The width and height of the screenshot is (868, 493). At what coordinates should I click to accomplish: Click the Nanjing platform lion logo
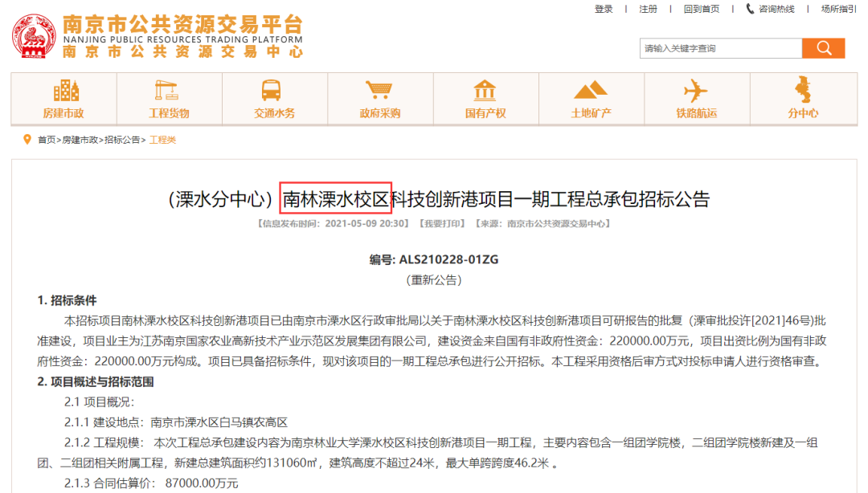[x=35, y=36]
